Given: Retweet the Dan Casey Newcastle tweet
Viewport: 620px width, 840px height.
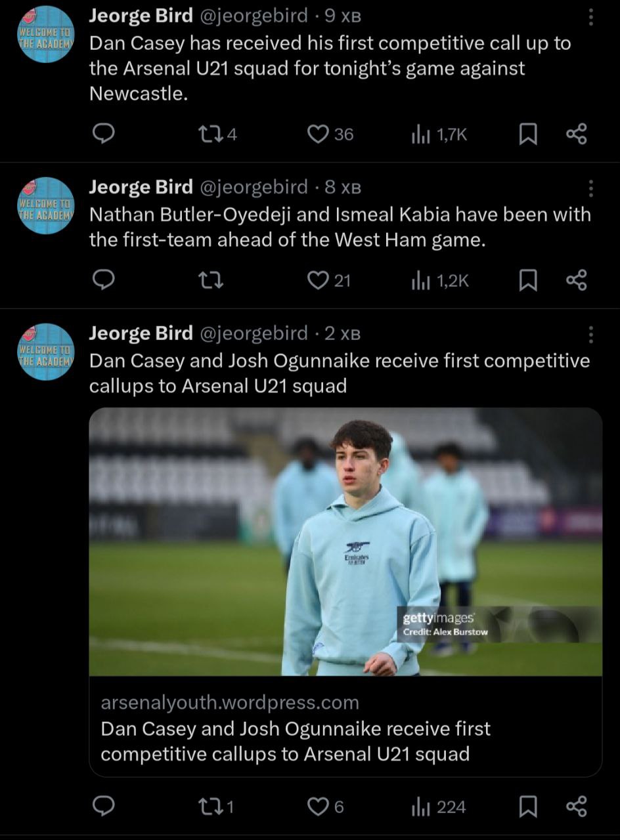Looking at the screenshot, I should click(x=210, y=134).
